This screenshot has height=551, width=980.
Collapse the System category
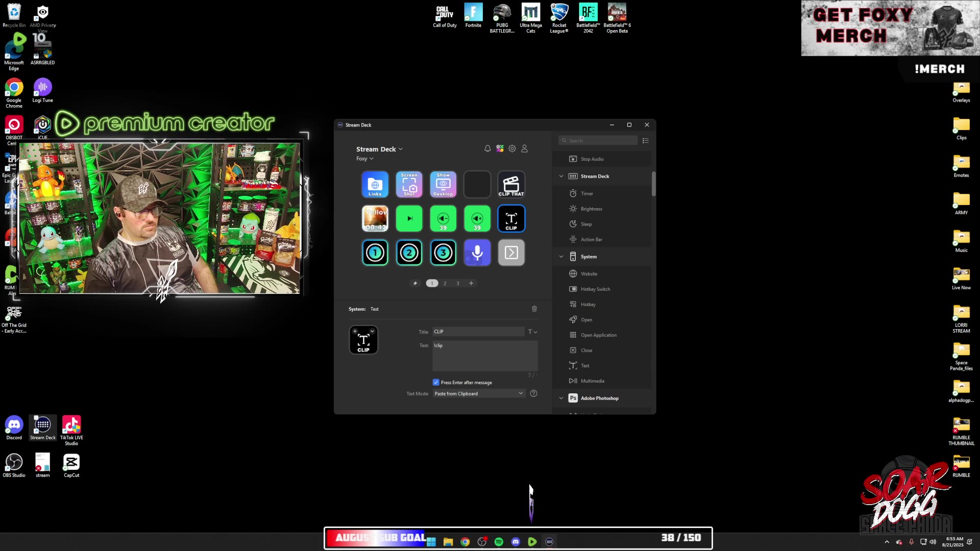pyautogui.click(x=561, y=257)
